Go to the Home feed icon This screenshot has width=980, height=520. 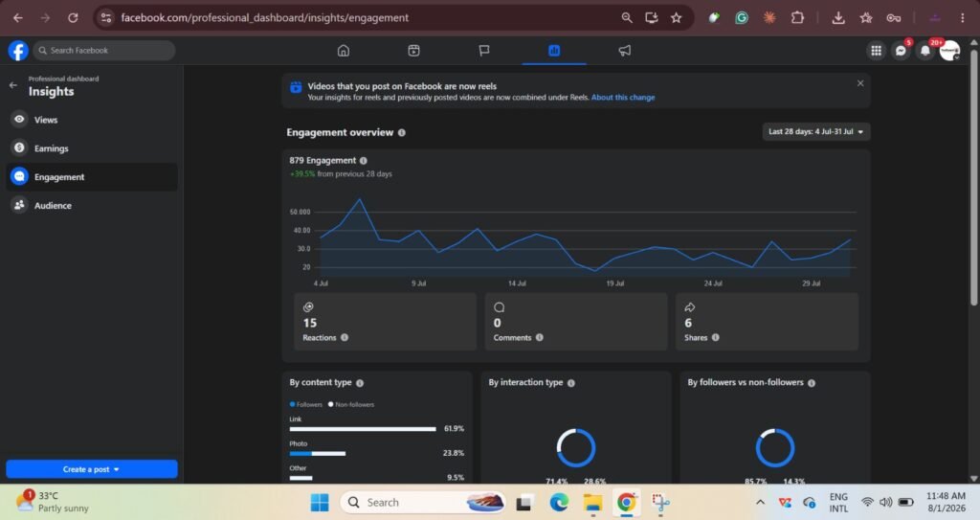pyautogui.click(x=344, y=51)
